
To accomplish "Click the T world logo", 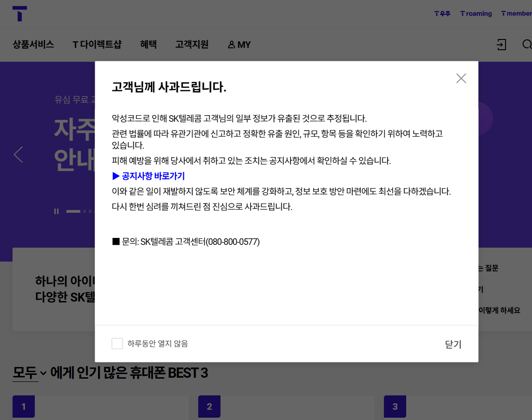I will click(x=19, y=13).
